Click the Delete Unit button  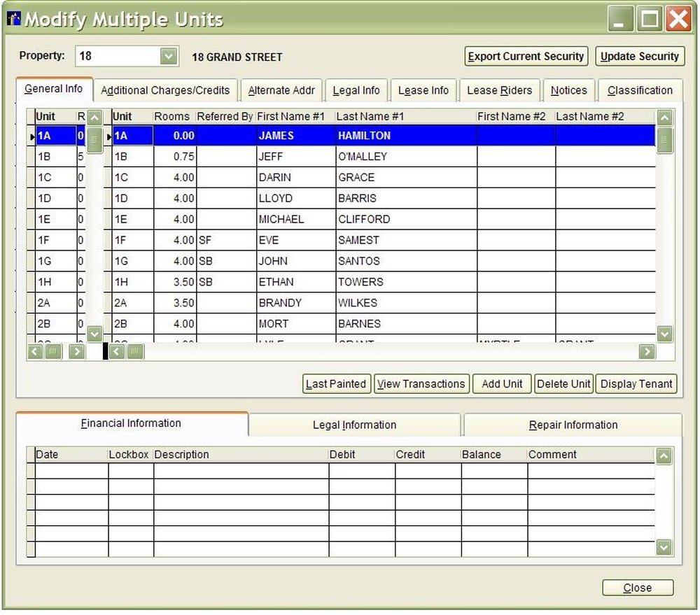[x=563, y=383]
